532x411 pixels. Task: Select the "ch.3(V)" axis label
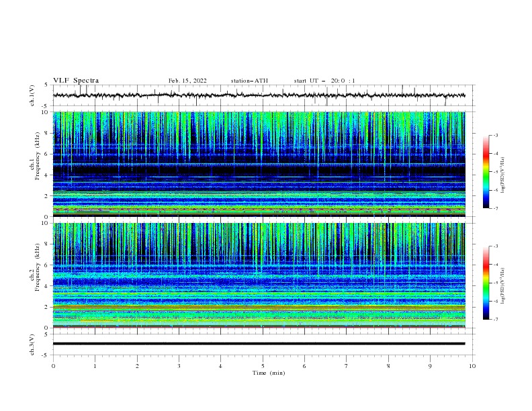[x=32, y=345]
